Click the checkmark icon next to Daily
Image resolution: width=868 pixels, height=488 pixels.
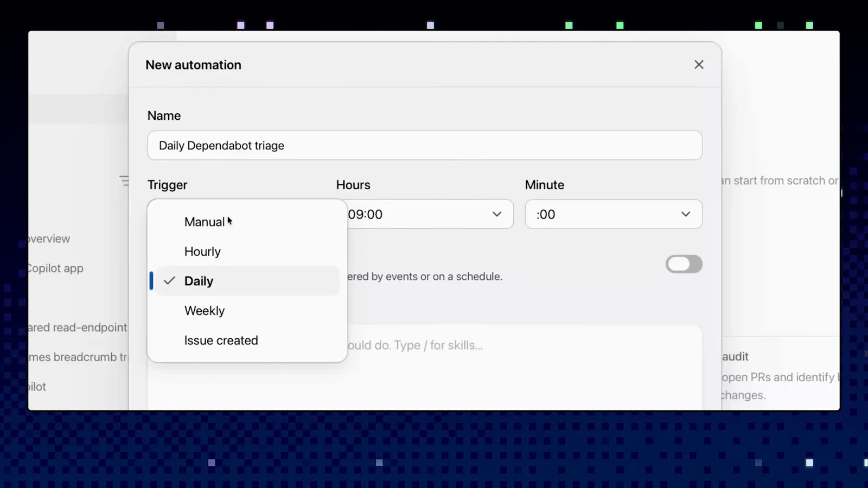pyautogui.click(x=169, y=281)
